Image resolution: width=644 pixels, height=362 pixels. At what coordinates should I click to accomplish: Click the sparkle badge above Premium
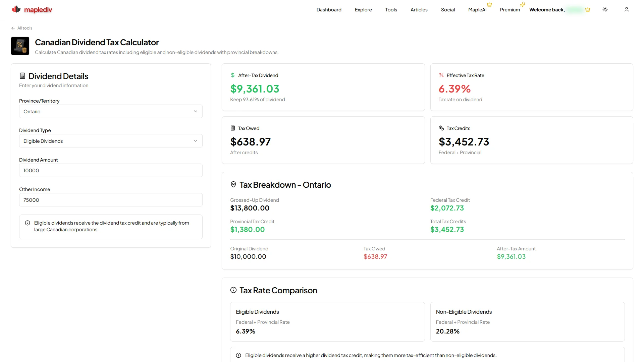(523, 5)
